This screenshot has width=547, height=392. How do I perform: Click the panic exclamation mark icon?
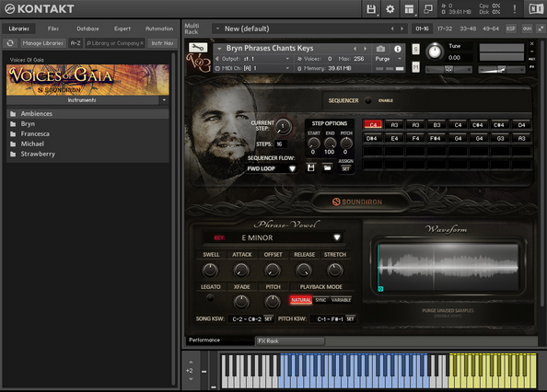515,9
